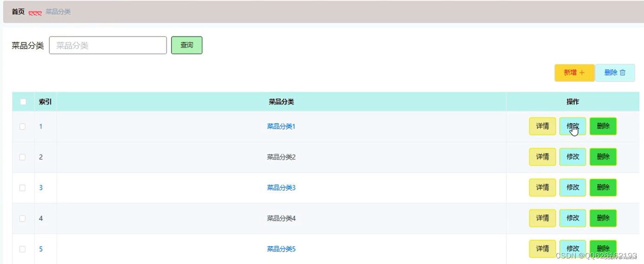The height and width of the screenshot is (264, 644).
Task: Click index number 4 in the table
Action: coord(41,218)
